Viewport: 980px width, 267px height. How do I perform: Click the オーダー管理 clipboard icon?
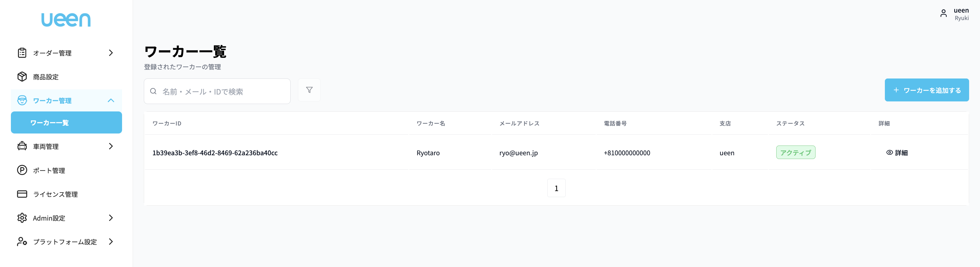tap(22, 53)
